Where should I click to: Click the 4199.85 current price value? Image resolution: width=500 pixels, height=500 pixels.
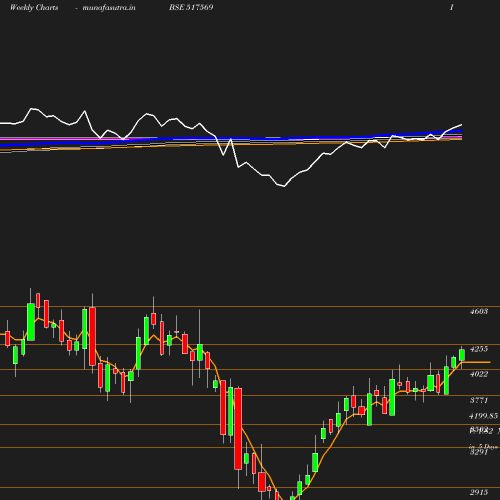pyautogui.click(x=483, y=416)
